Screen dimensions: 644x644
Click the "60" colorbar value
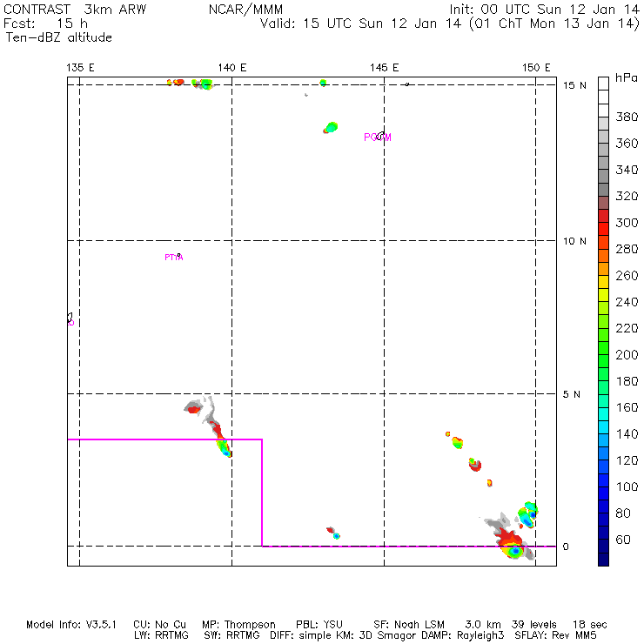pyautogui.click(x=623, y=540)
